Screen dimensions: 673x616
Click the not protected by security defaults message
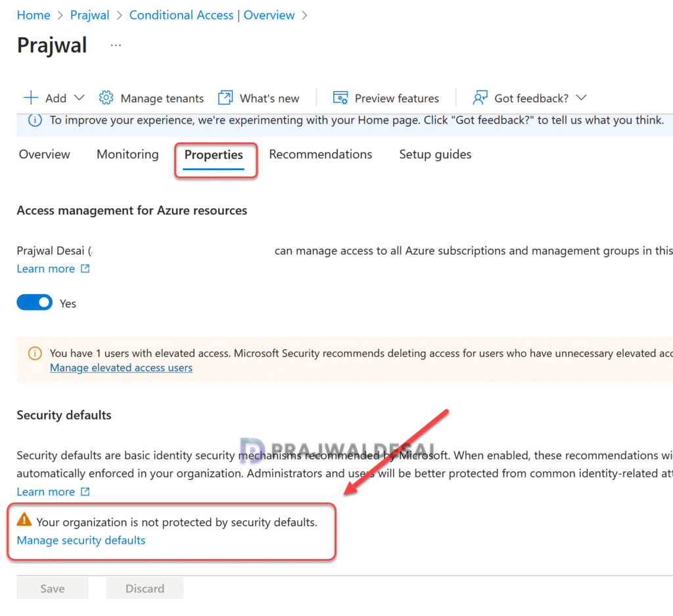[177, 522]
